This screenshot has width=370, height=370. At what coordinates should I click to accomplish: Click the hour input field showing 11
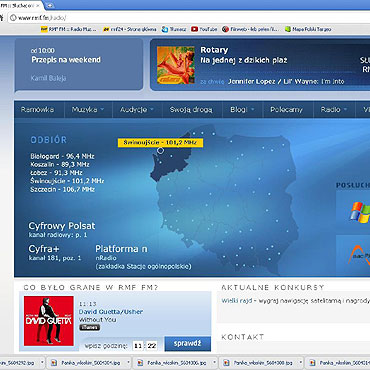point(138,346)
